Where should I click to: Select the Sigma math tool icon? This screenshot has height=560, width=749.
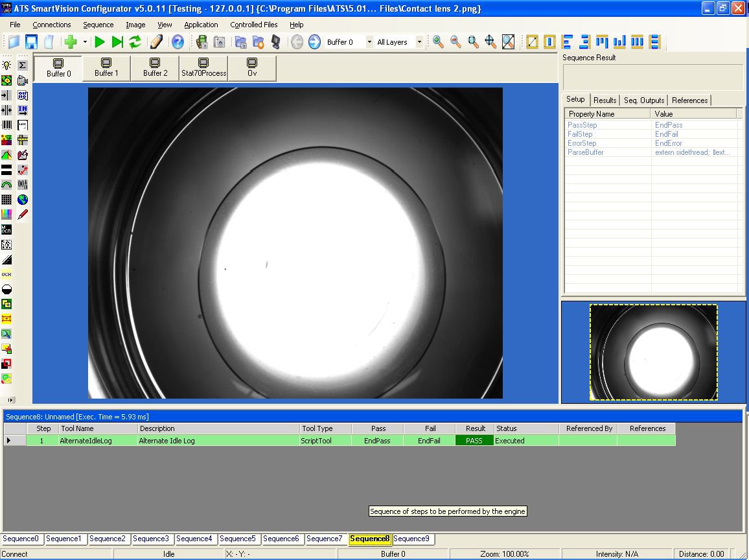[23, 65]
